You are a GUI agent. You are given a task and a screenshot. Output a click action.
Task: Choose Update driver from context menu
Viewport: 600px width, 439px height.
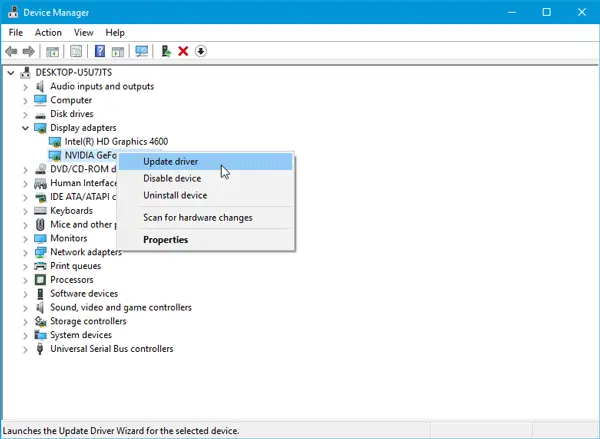tap(206, 162)
